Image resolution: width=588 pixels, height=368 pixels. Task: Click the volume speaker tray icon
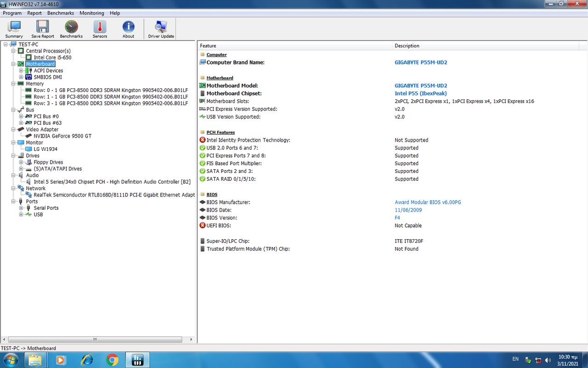(548, 360)
